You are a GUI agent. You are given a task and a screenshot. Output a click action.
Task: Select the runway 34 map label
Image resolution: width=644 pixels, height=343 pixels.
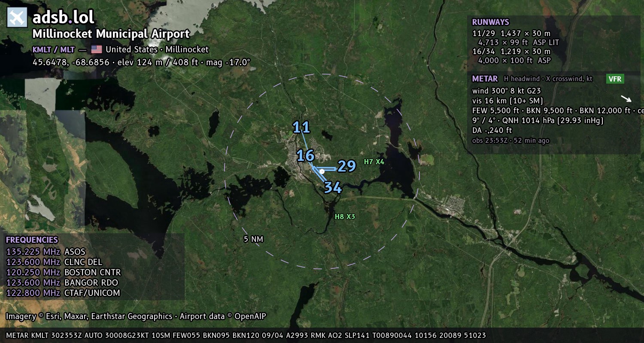(x=333, y=187)
